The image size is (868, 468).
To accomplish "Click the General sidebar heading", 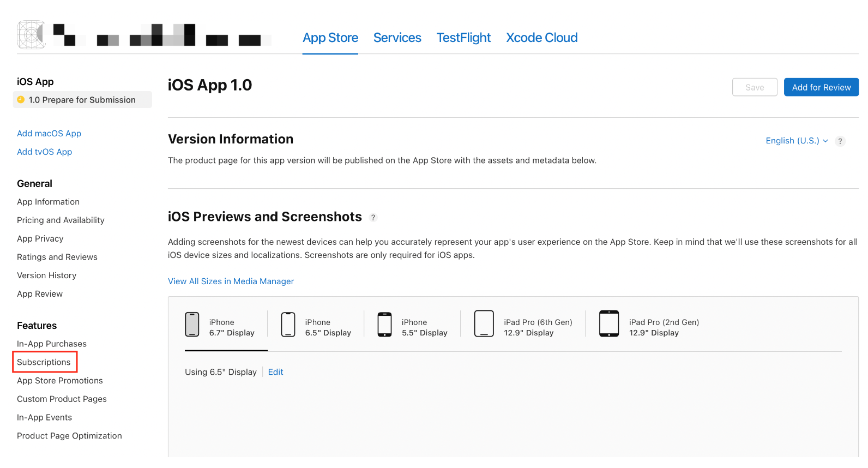I will click(34, 184).
